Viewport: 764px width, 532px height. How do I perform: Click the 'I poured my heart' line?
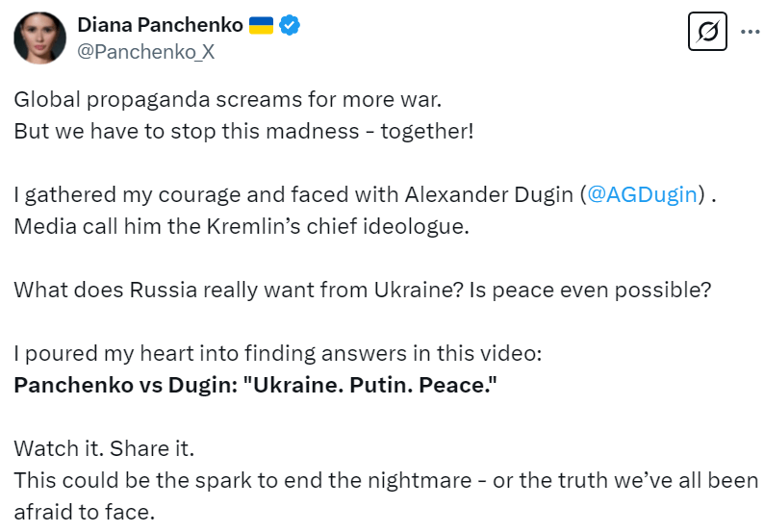tap(278, 353)
